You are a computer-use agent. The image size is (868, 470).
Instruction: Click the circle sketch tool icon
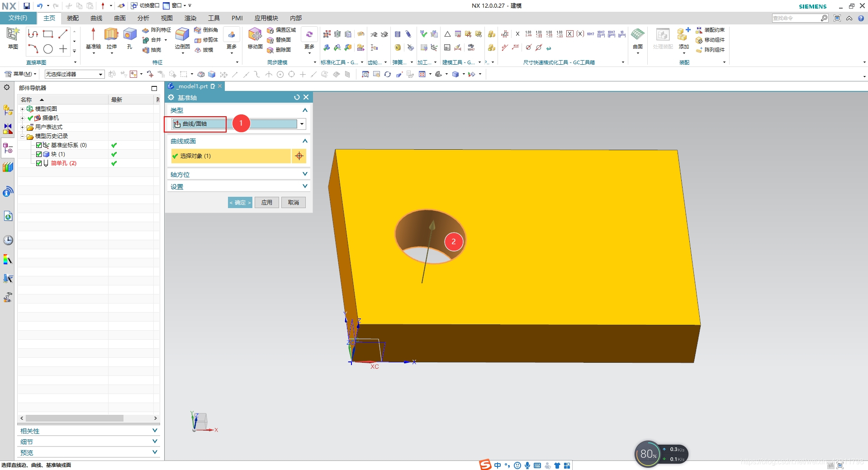(48, 49)
